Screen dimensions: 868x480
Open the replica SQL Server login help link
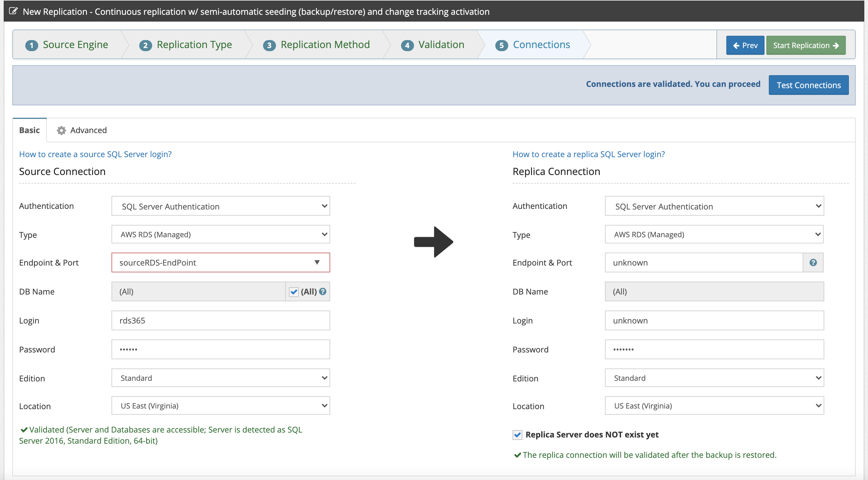589,154
